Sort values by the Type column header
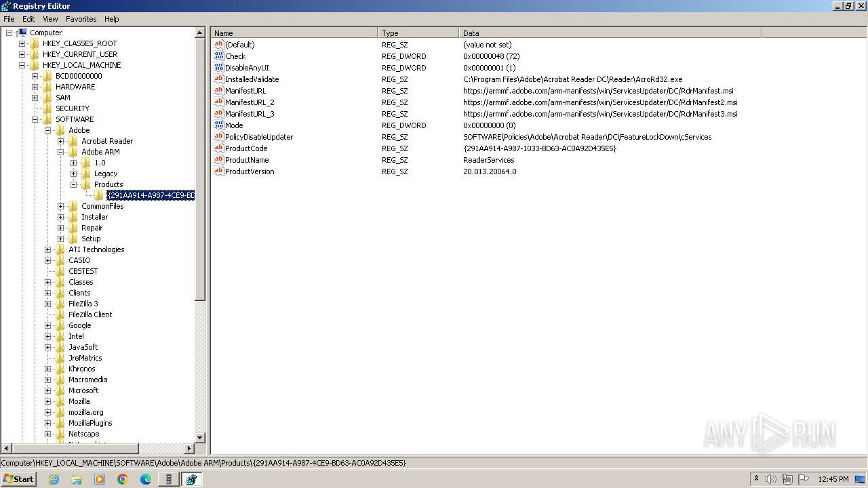Screen dimensions: 868x488 click(418, 33)
